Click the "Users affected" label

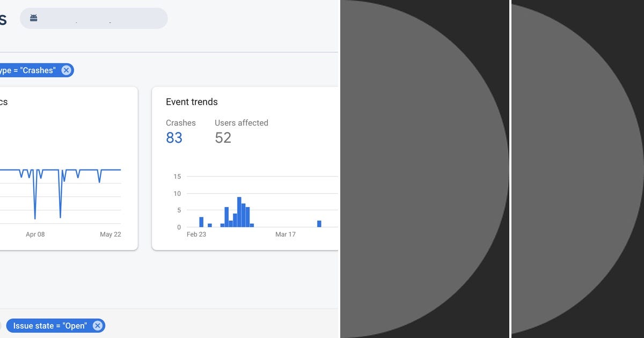coord(241,123)
